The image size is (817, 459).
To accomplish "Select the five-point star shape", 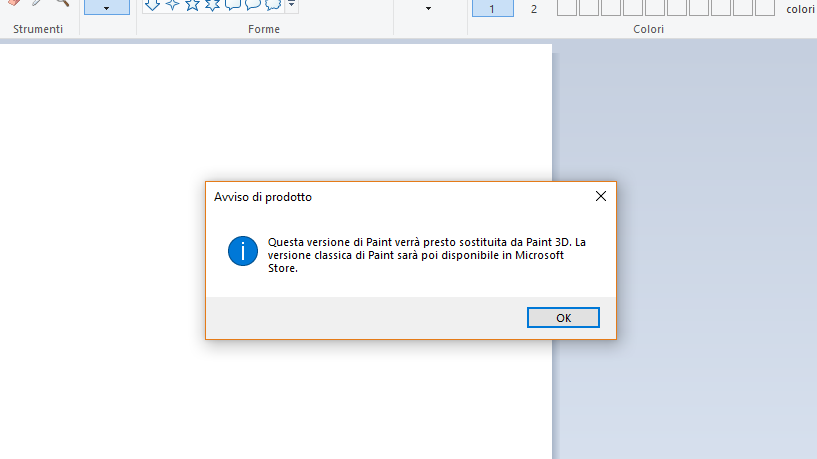I will (192, 5).
